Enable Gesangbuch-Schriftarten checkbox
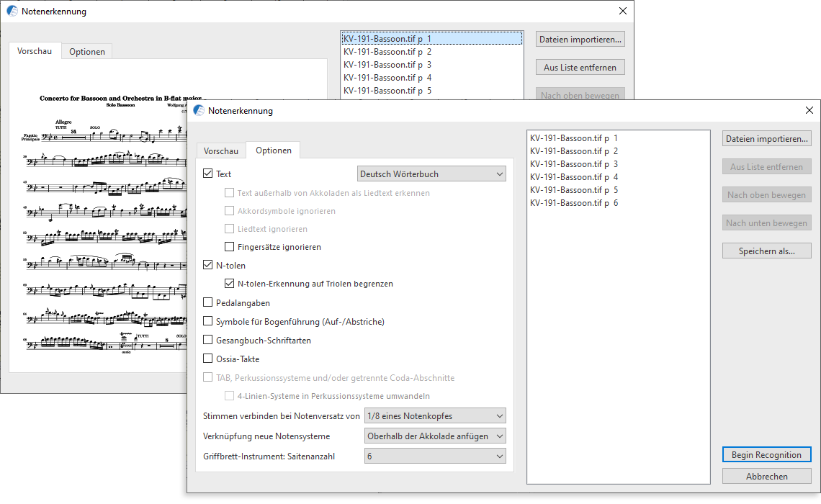 pos(208,341)
